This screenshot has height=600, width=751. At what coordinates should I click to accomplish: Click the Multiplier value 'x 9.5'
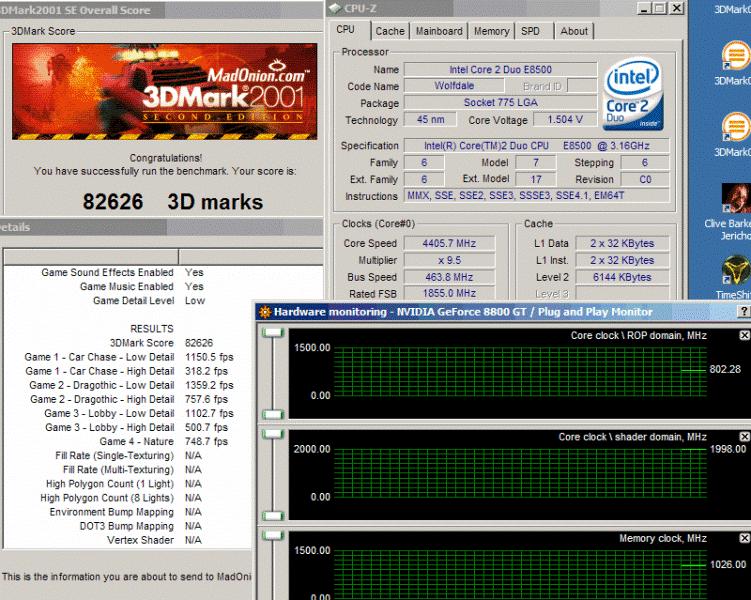click(x=449, y=260)
